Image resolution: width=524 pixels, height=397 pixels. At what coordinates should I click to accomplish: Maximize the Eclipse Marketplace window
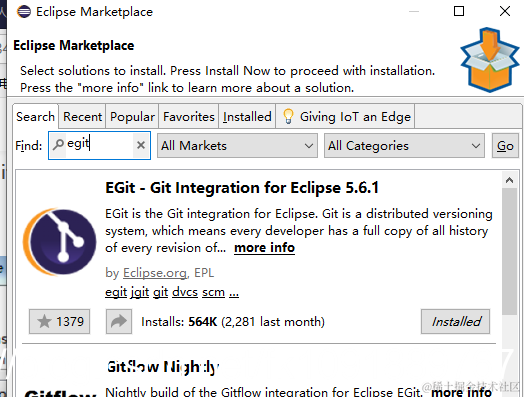458,11
